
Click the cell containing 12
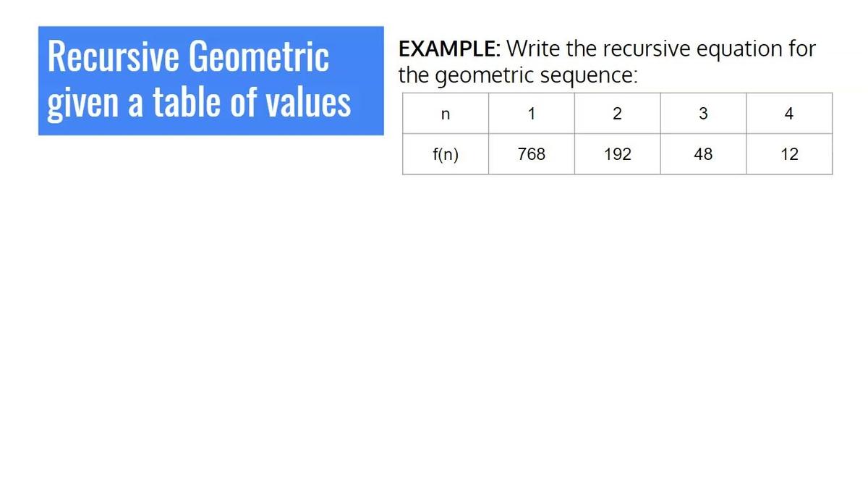pyautogui.click(x=789, y=154)
